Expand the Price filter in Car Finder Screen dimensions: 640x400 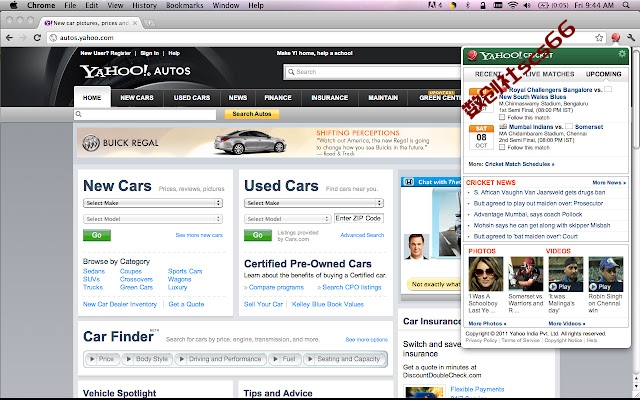pos(102,359)
